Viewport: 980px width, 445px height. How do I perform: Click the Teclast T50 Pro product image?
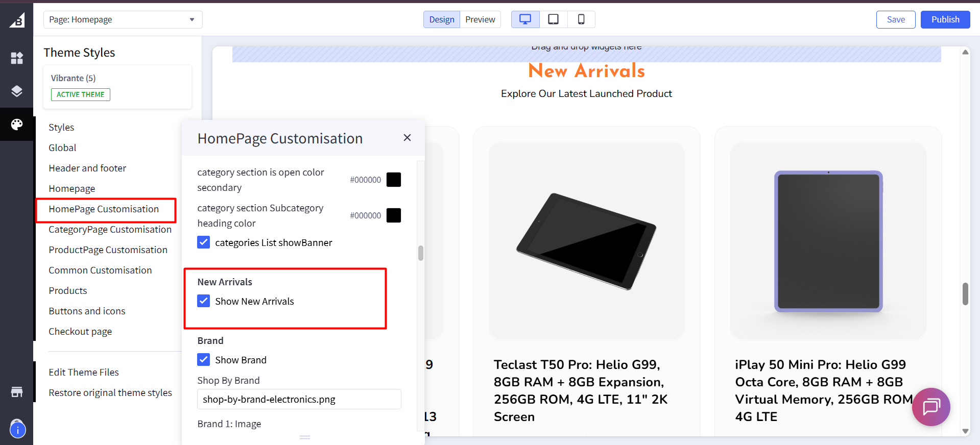click(587, 241)
